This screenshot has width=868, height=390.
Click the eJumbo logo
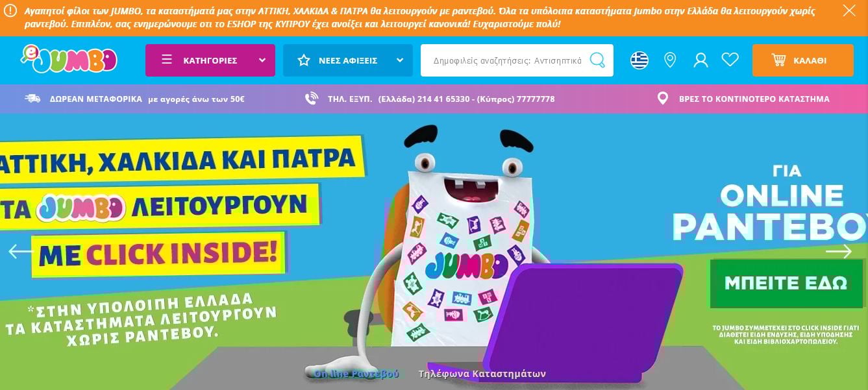coord(68,60)
